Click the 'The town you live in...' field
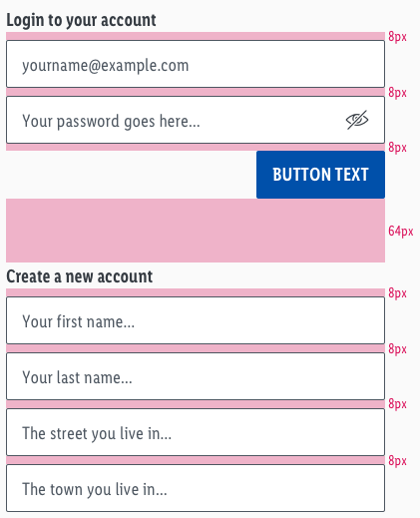Image resolution: width=420 pixels, height=518 pixels. [196, 488]
